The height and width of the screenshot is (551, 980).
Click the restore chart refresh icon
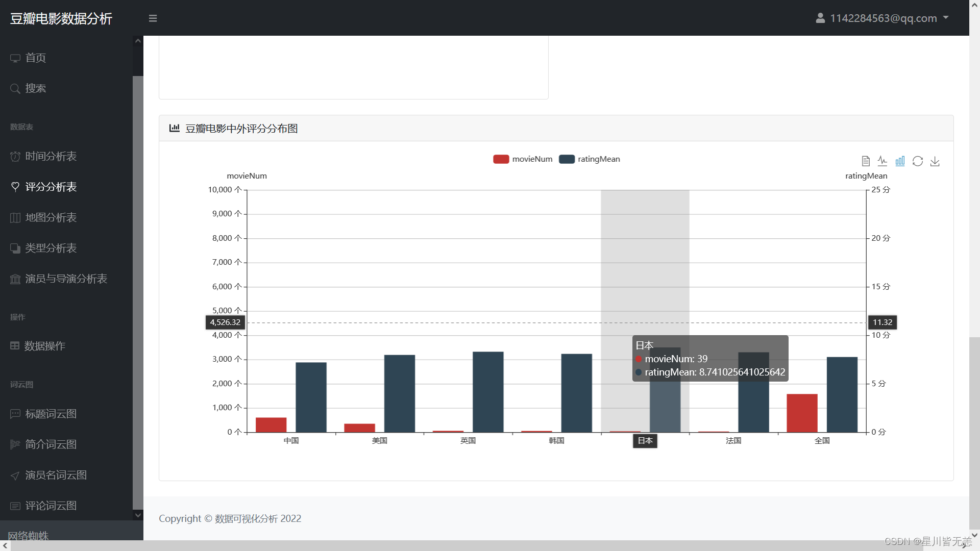click(x=918, y=161)
